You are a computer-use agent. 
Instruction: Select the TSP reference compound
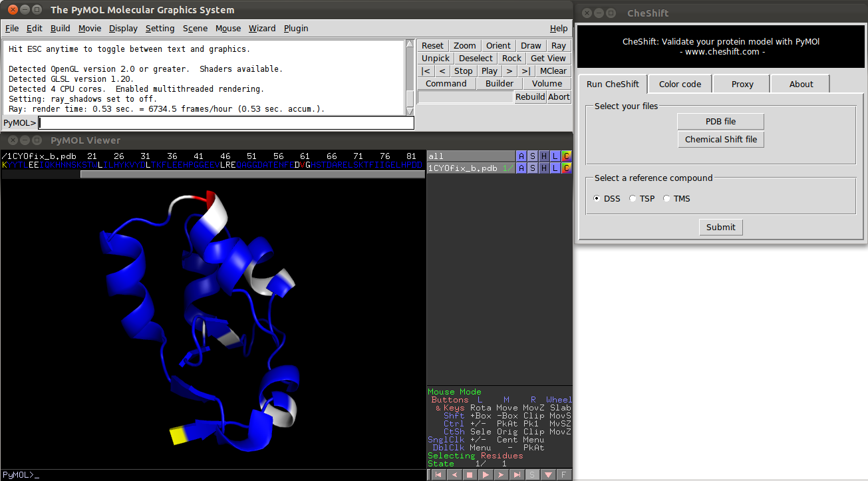(633, 199)
